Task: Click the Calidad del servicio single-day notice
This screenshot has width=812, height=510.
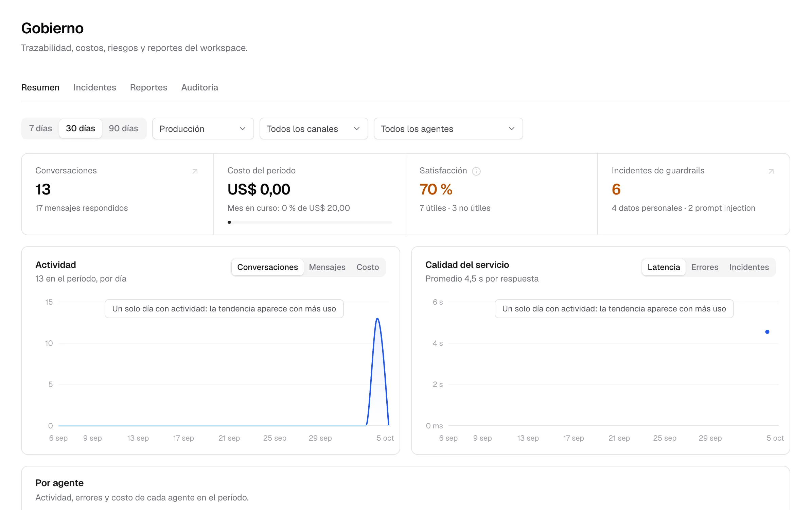Action: (x=614, y=309)
